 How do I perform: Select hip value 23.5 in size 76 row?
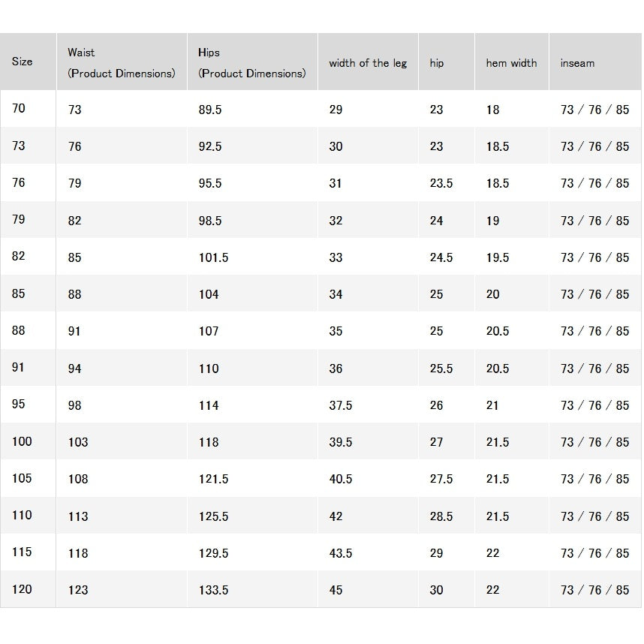pyautogui.click(x=441, y=183)
